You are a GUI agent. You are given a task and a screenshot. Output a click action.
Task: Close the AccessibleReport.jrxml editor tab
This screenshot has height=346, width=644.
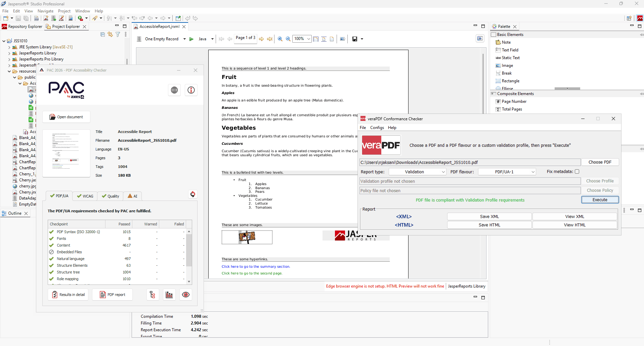coord(184,27)
